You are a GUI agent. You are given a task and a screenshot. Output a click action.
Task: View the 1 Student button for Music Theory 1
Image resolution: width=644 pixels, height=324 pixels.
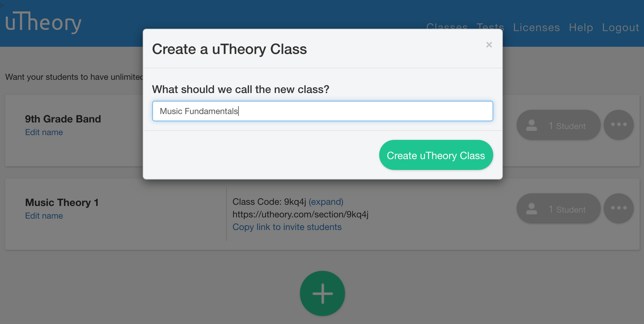tap(558, 209)
